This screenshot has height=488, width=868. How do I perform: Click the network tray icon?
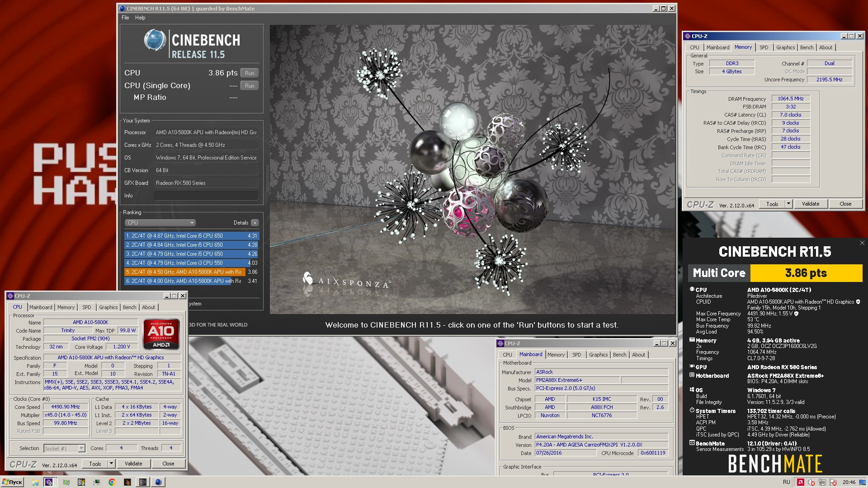(822, 482)
